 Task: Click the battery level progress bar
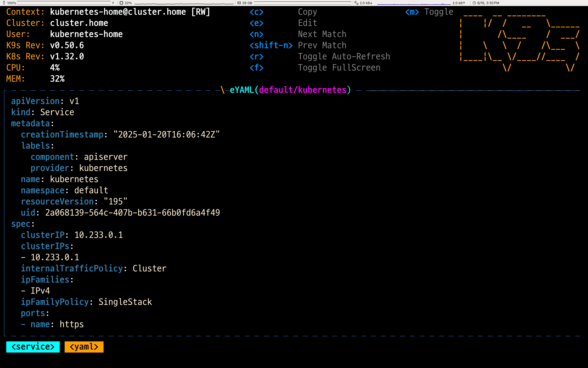63,3
